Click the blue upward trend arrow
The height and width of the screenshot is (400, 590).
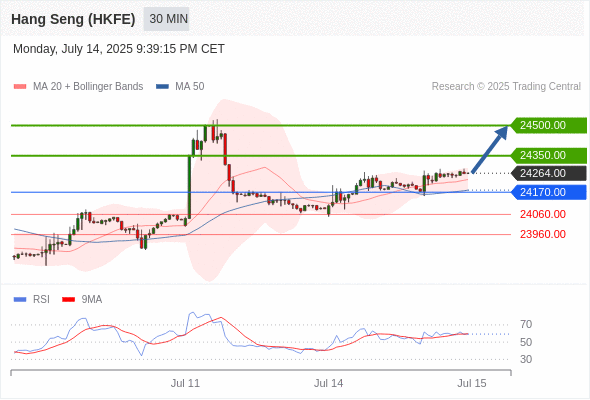pyautogui.click(x=490, y=149)
